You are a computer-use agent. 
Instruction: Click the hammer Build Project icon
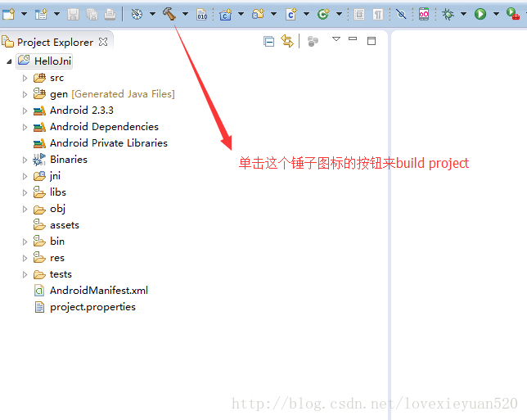coord(169,14)
